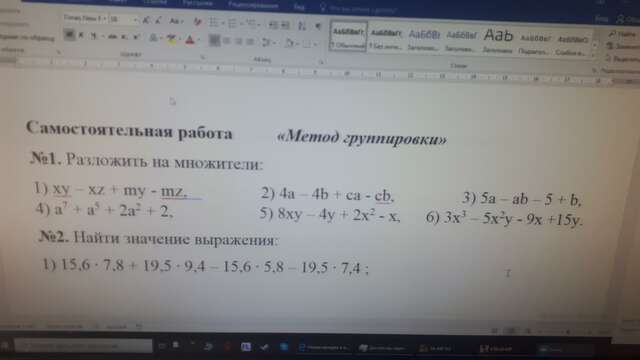Click the Sort icon in Paragraph group
Screen dimensions: 640x360
coord(302,26)
